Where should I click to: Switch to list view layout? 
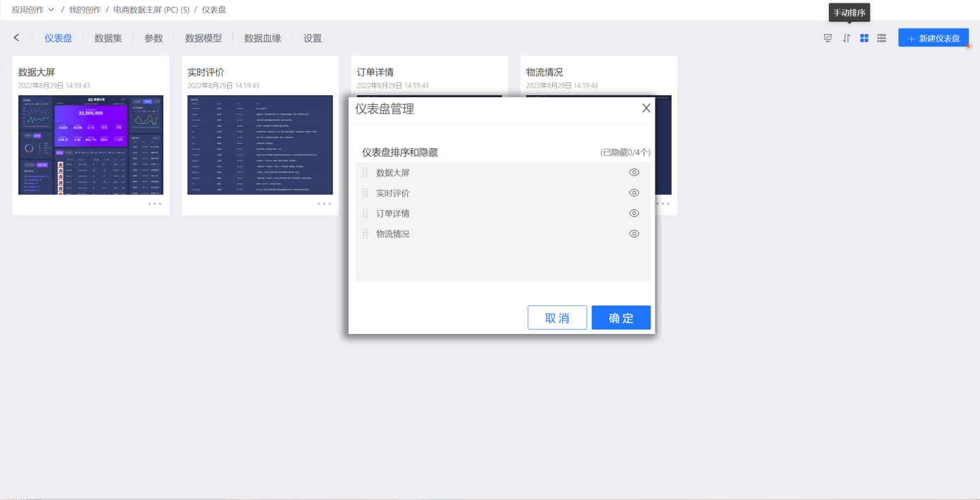coord(881,38)
